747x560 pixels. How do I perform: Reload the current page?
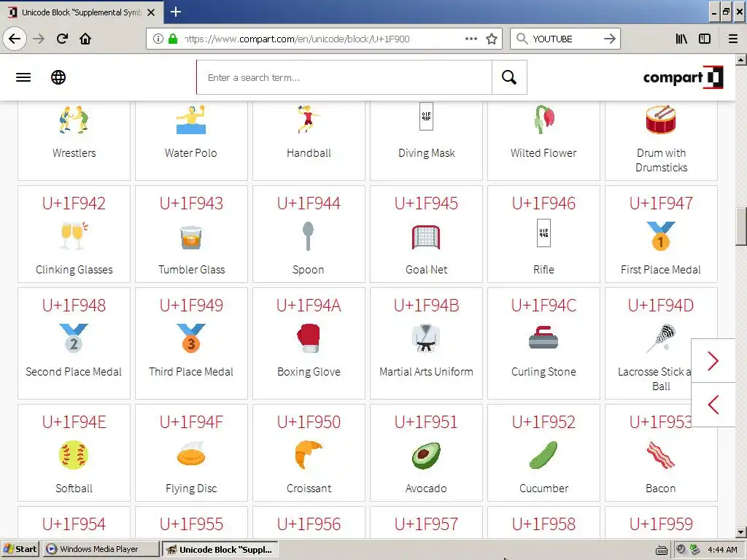63,39
